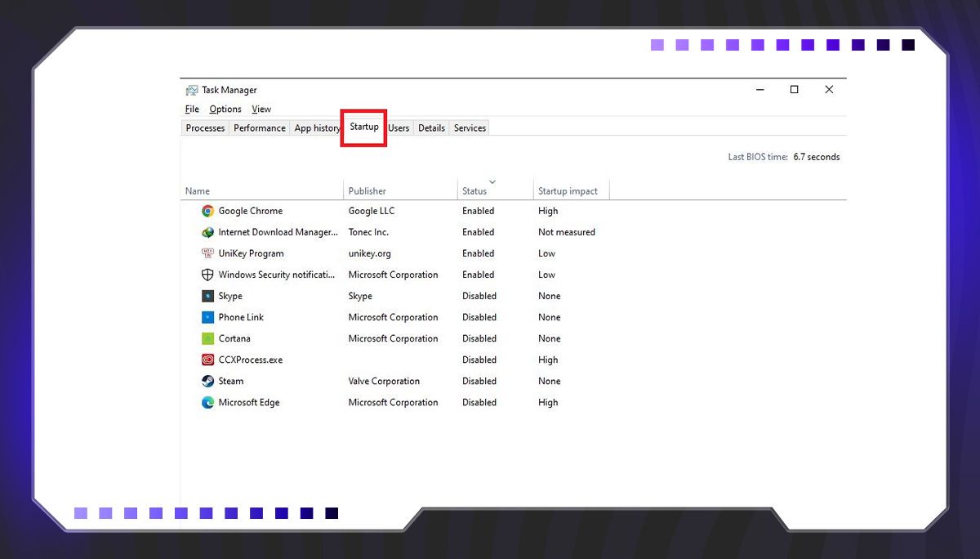The height and width of the screenshot is (559, 980).
Task: Open the View menu
Action: coord(261,110)
